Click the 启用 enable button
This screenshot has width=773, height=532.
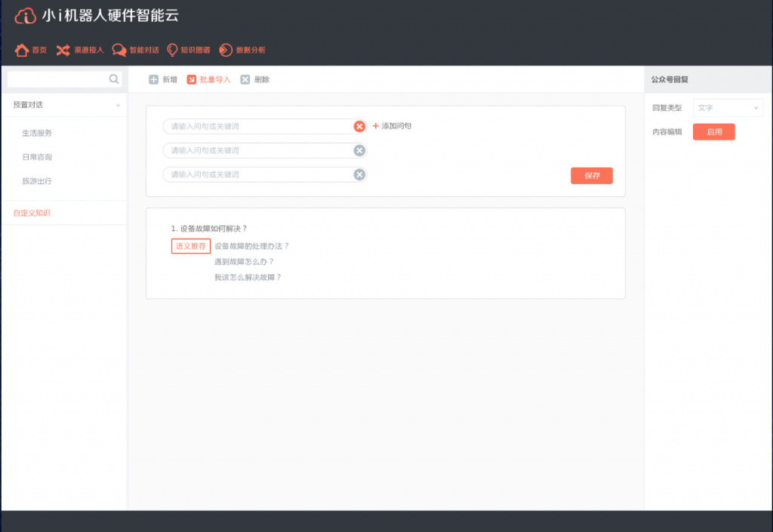(713, 131)
